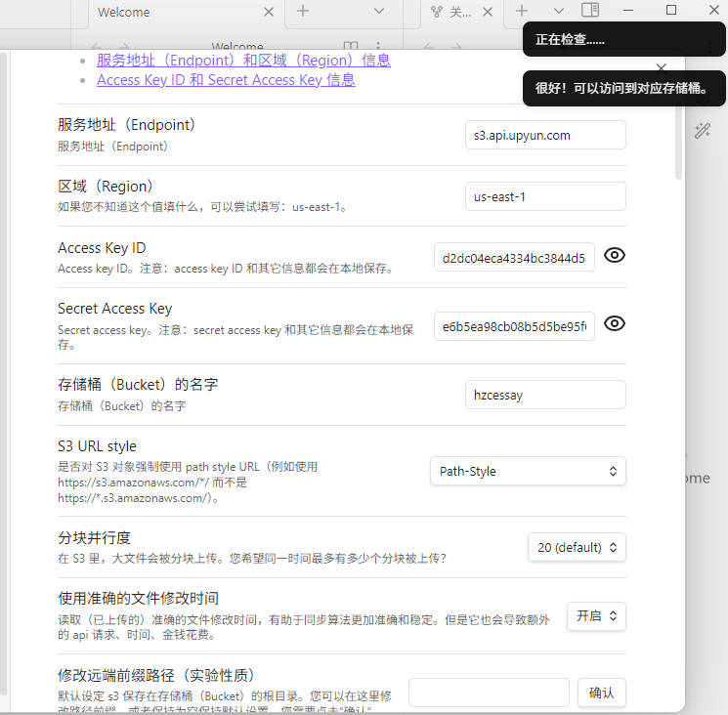Open the 服务地址 Endpoint 和区域 Region link
Image resolution: width=728 pixels, height=715 pixels.
click(243, 61)
